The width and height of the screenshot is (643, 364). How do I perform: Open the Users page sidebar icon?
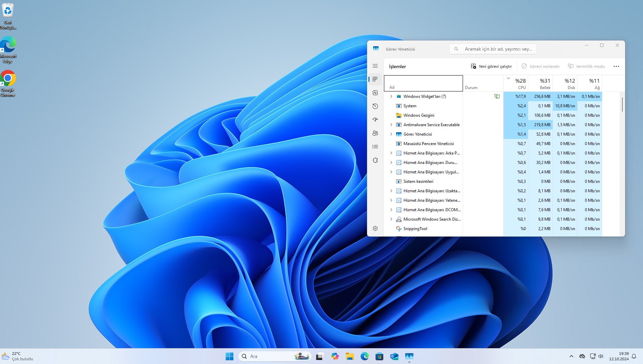click(375, 133)
